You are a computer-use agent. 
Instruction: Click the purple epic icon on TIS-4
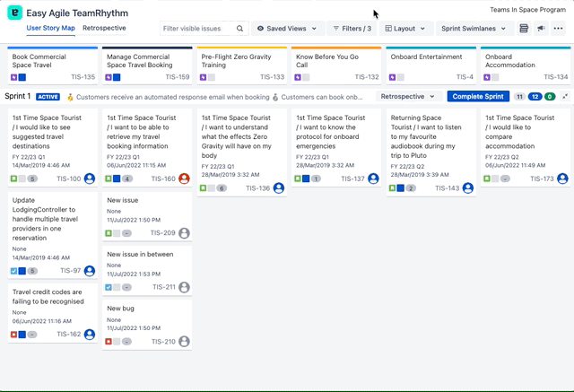[x=393, y=77]
